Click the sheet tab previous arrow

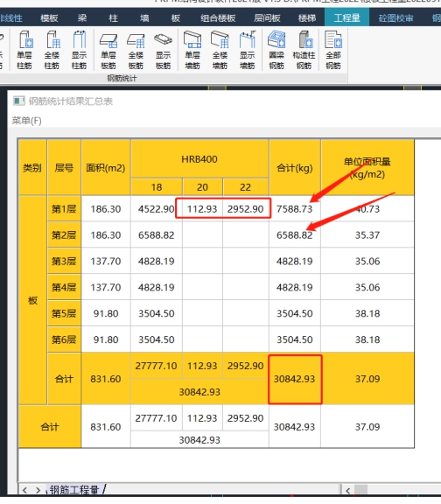pos(24,490)
